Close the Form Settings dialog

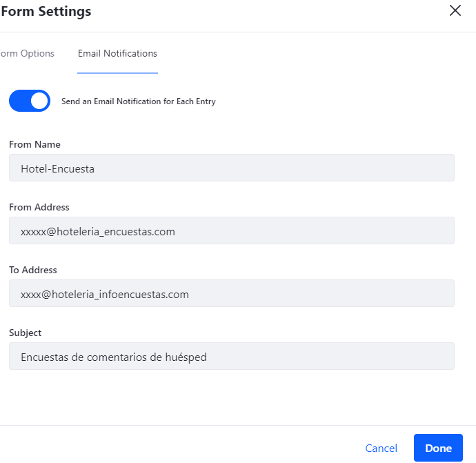point(455,10)
